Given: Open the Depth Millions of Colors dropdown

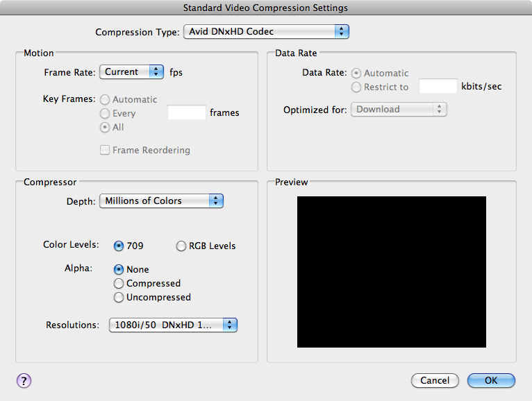Looking at the screenshot, I should [x=162, y=201].
